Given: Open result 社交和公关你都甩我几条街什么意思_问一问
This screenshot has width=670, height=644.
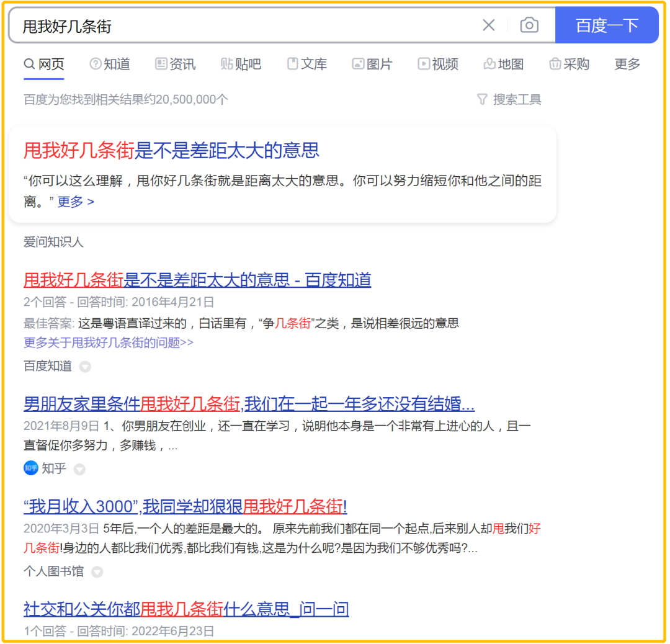Looking at the screenshot, I should click(x=186, y=609).
